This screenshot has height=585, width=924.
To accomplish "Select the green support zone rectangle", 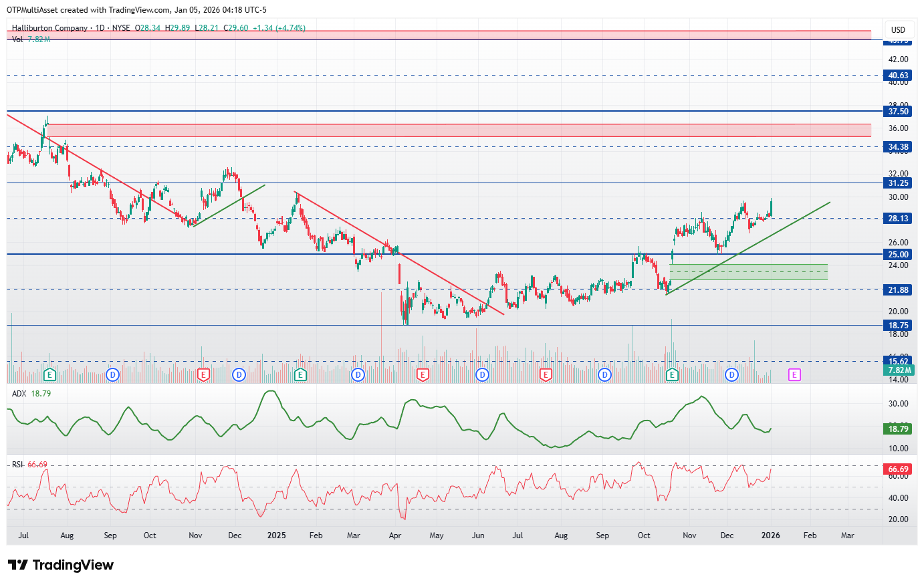I will (748, 272).
